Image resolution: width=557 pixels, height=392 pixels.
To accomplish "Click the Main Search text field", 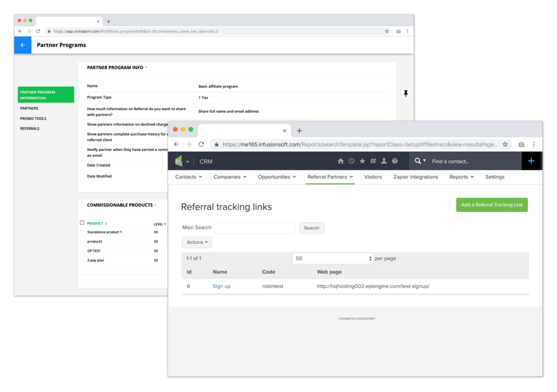I will pos(254,228).
